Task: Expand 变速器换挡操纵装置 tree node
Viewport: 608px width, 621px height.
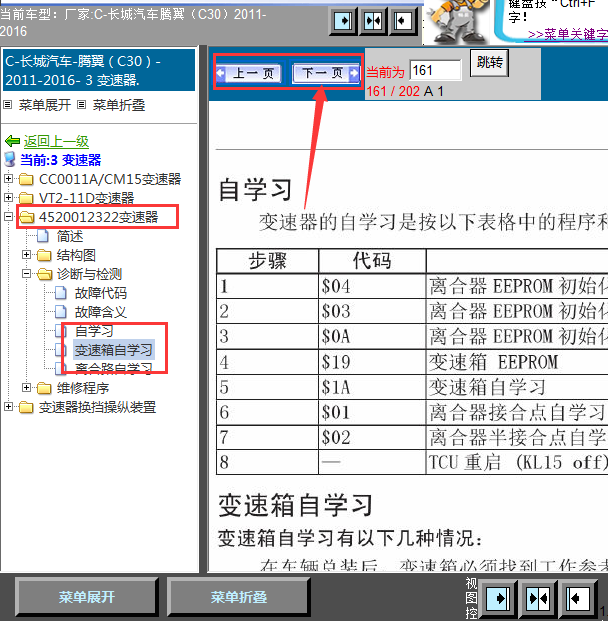Action: [x=8, y=407]
